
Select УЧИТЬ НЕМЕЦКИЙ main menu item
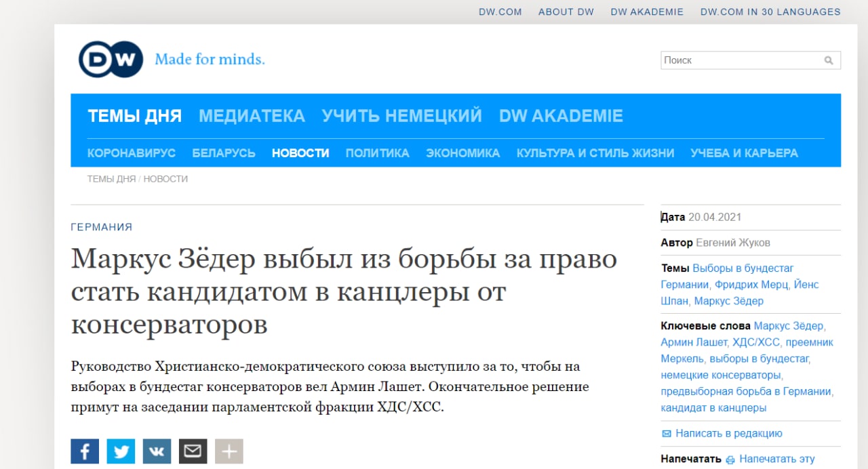coord(402,116)
